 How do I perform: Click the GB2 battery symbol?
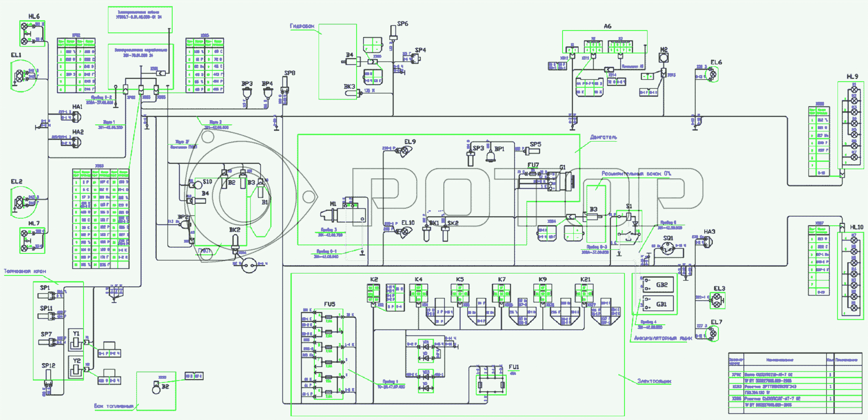(658, 285)
